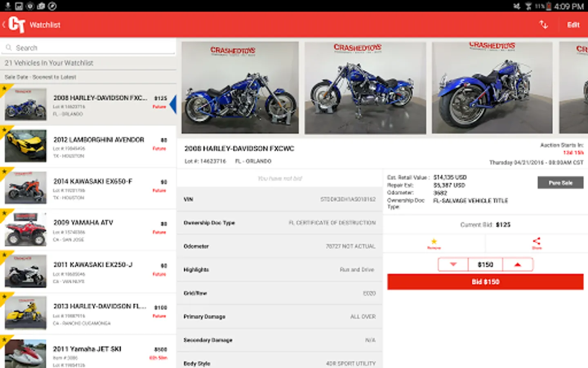Open blue Harley thumbnail in watchlist
This screenshot has width=588, height=368.
click(25, 104)
